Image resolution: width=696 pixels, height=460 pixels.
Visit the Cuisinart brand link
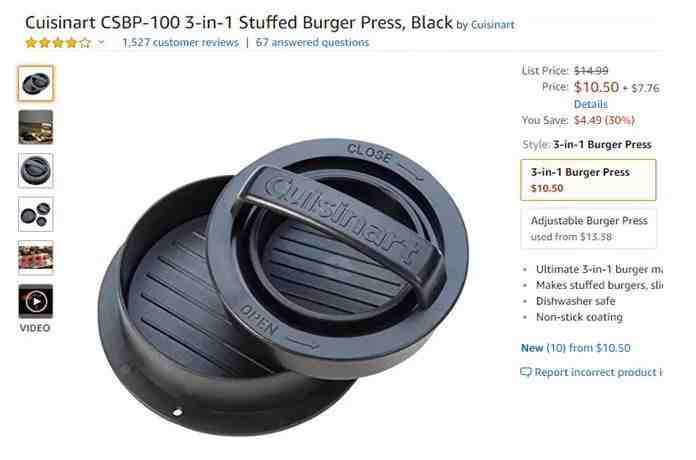pyautogui.click(x=492, y=25)
